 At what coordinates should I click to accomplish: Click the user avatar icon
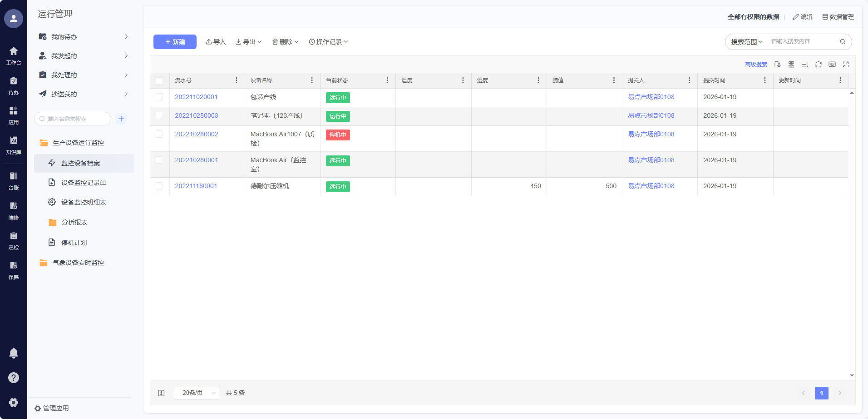pos(14,19)
